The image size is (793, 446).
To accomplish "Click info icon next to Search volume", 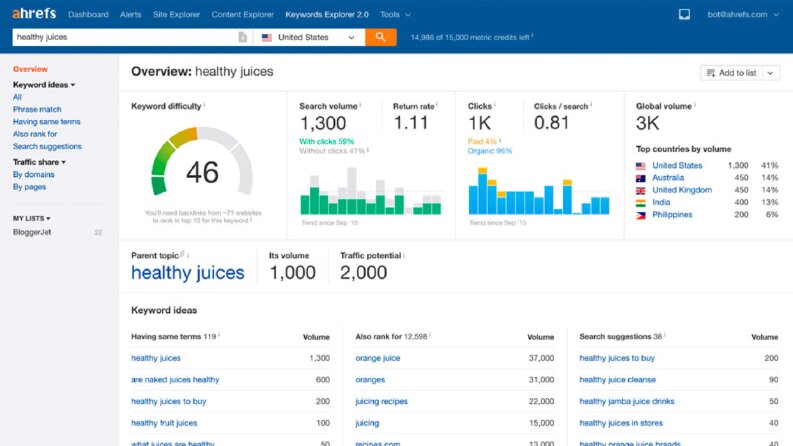I will pos(360,105).
